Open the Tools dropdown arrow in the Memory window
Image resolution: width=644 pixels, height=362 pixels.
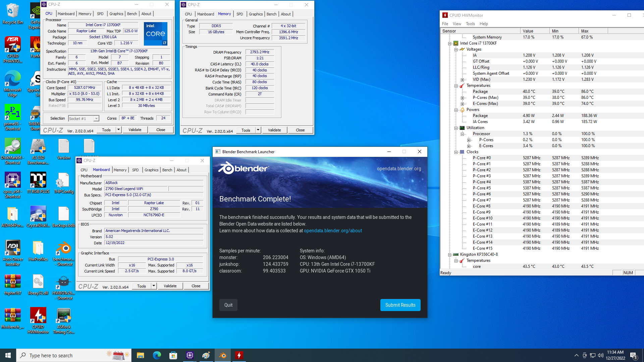258,130
